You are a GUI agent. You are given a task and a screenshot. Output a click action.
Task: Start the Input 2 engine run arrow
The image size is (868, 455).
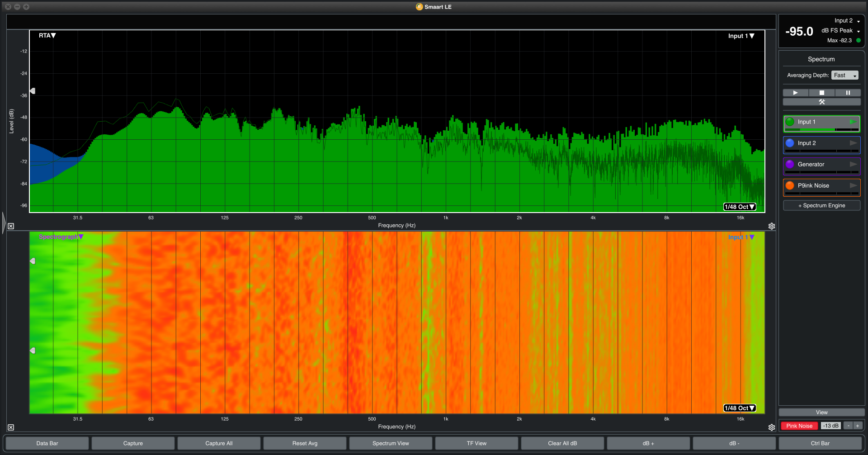tap(853, 143)
